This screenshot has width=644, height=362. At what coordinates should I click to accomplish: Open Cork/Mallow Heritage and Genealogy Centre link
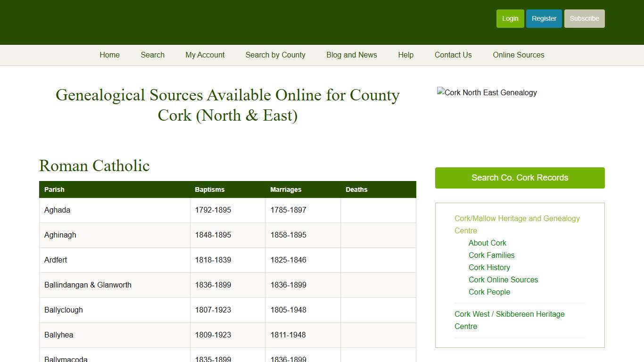[x=517, y=224]
